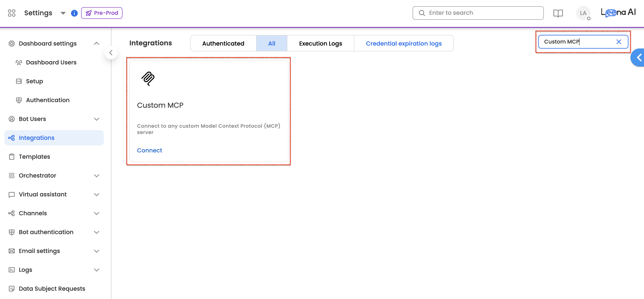Switch to the Execution Logs tab
Screen dimensions: 644x299
tap(320, 44)
